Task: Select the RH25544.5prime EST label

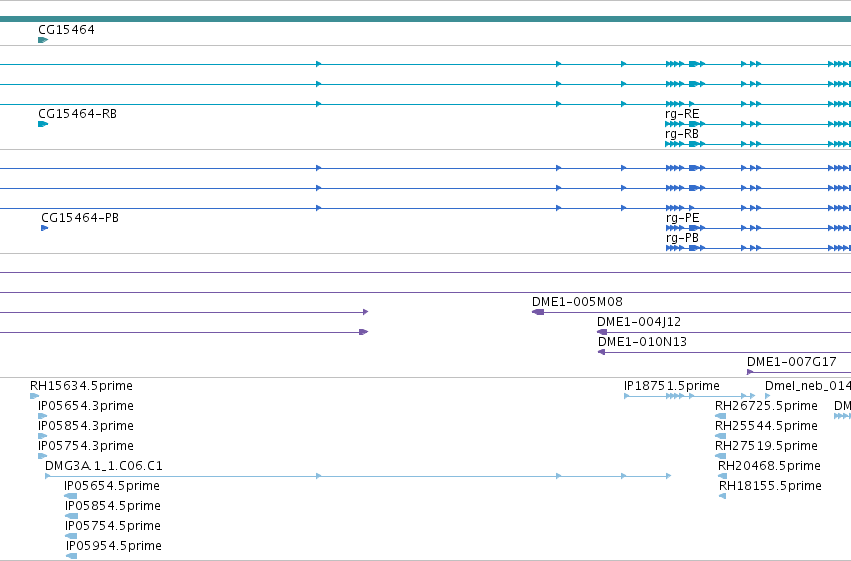Action: 766,426
